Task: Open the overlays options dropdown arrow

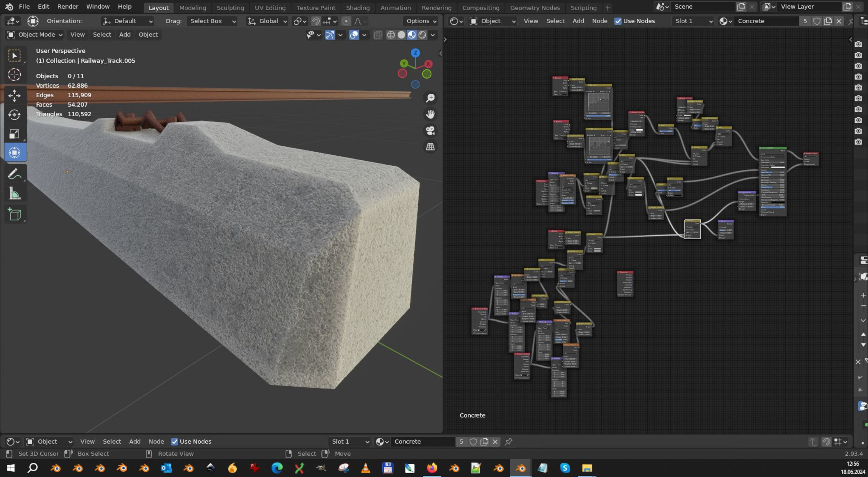Action: pyautogui.click(x=364, y=35)
